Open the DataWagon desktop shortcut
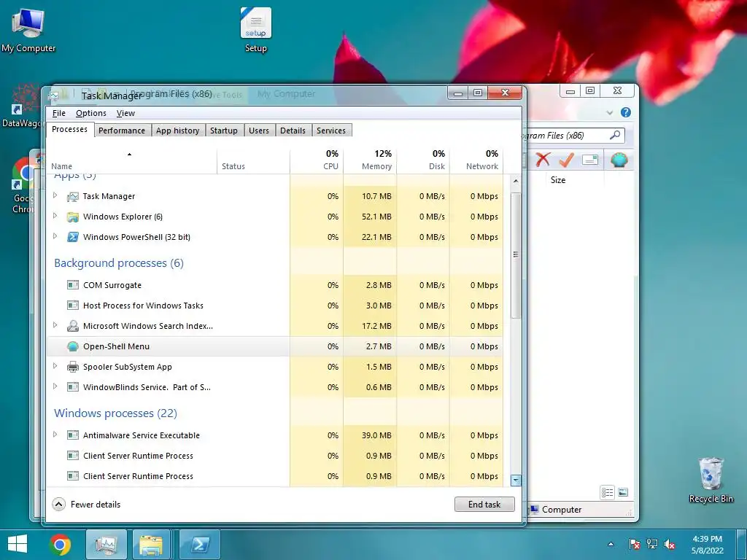The image size is (747, 560). pyautogui.click(x=21, y=106)
